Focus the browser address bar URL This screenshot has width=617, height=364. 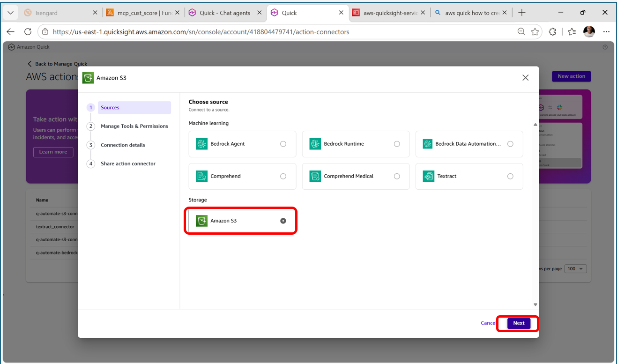pyautogui.click(x=201, y=32)
